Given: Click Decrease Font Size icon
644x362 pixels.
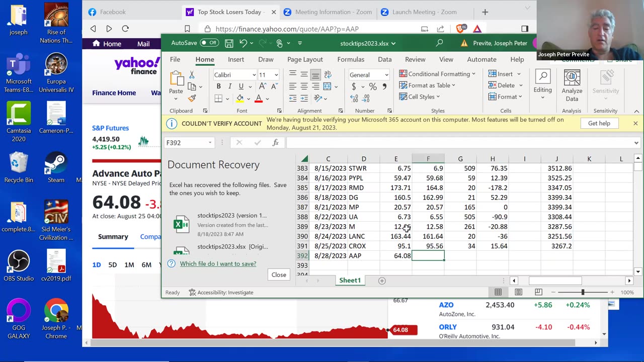Looking at the screenshot, I should 274,86.
